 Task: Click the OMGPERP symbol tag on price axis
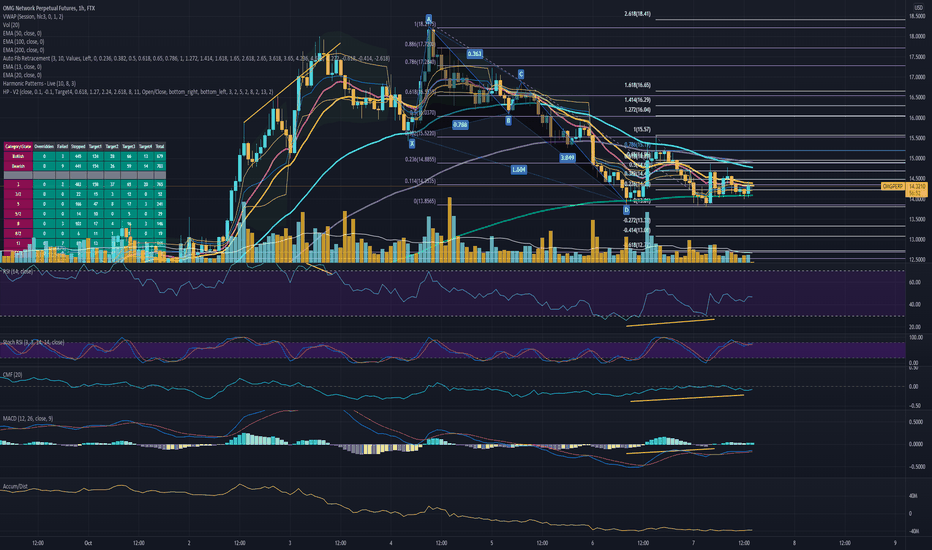pyautogui.click(x=892, y=187)
